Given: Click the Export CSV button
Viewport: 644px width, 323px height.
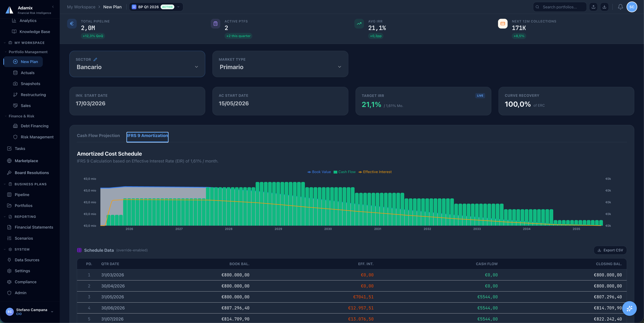Looking at the screenshot, I should click(x=610, y=250).
